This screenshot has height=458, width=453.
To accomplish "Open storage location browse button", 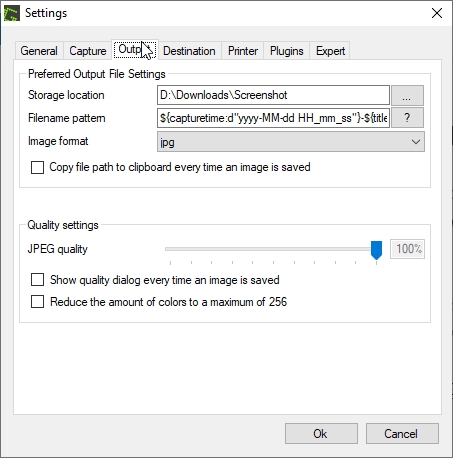I will tap(407, 95).
